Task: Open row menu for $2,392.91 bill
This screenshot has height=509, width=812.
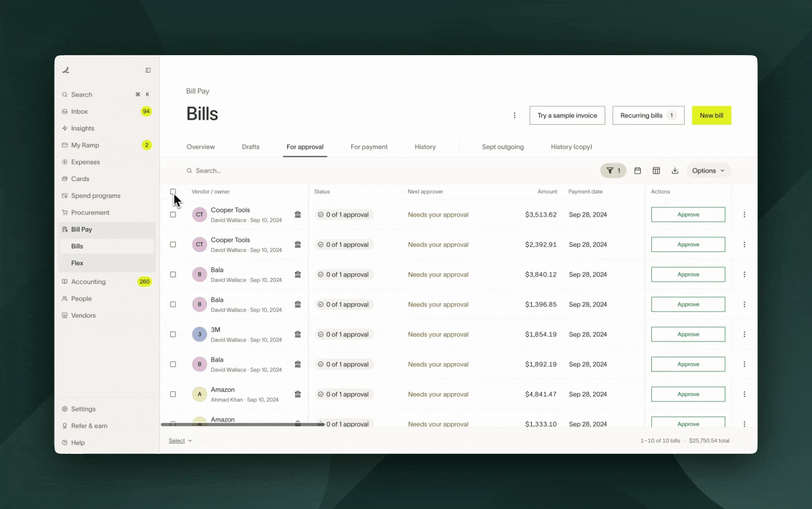Action: (x=744, y=245)
